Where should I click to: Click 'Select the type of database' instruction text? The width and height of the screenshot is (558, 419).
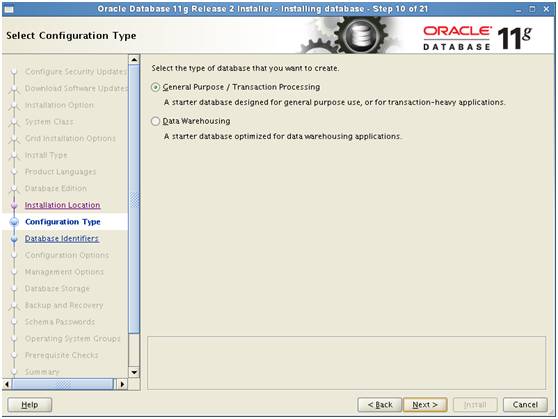click(x=245, y=68)
